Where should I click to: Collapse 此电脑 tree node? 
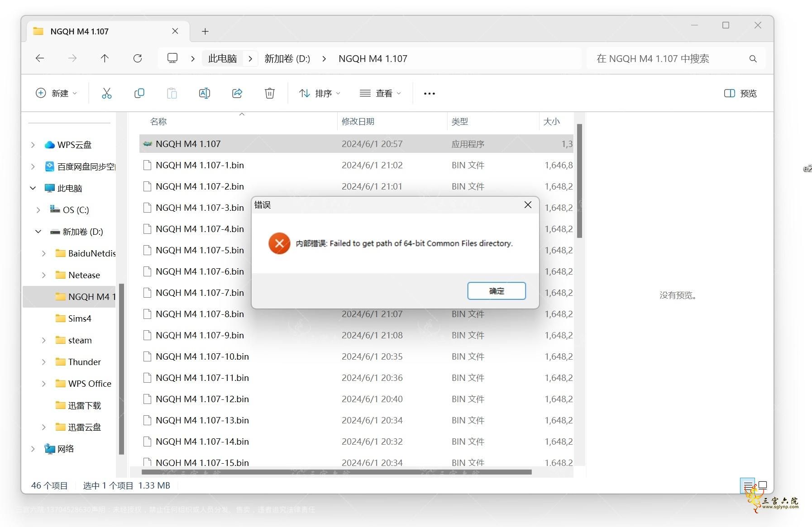point(33,188)
